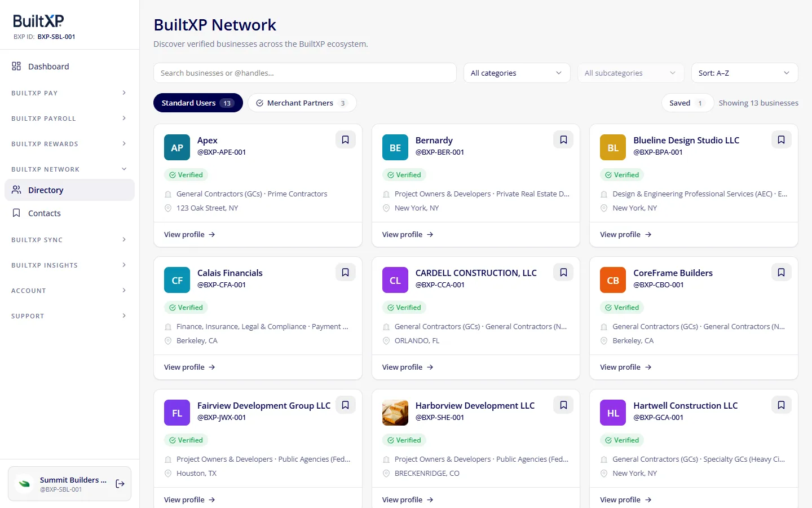812x508 pixels.
Task: Click the BuiltXP logo
Action: [38, 21]
